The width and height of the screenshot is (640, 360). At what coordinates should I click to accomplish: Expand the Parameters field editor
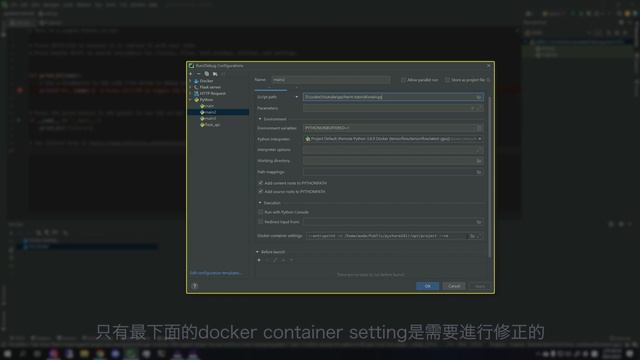pyautogui.click(x=479, y=108)
